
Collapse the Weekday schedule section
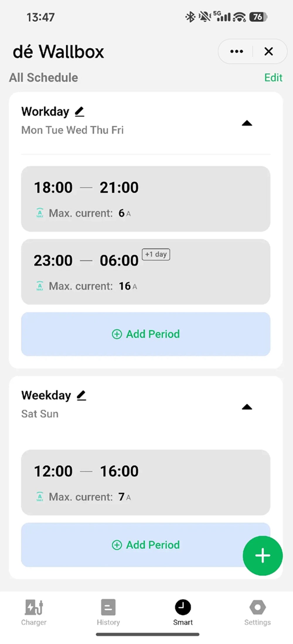[247, 407]
